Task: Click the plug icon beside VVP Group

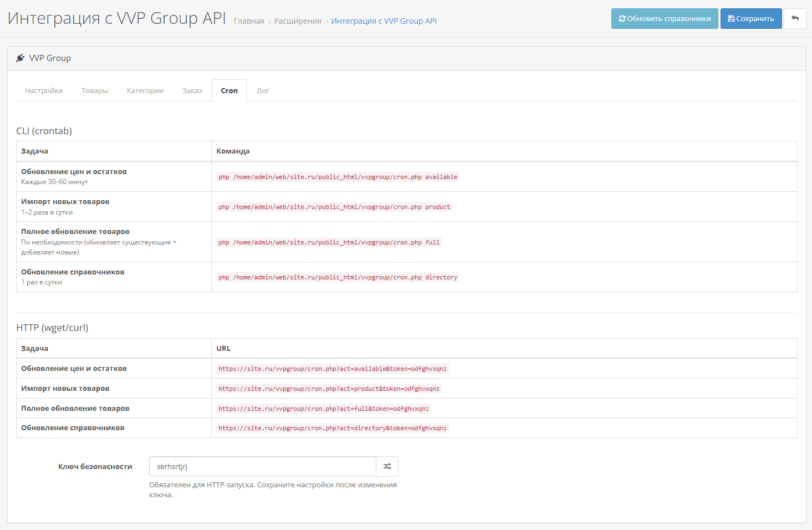Action: (x=21, y=58)
